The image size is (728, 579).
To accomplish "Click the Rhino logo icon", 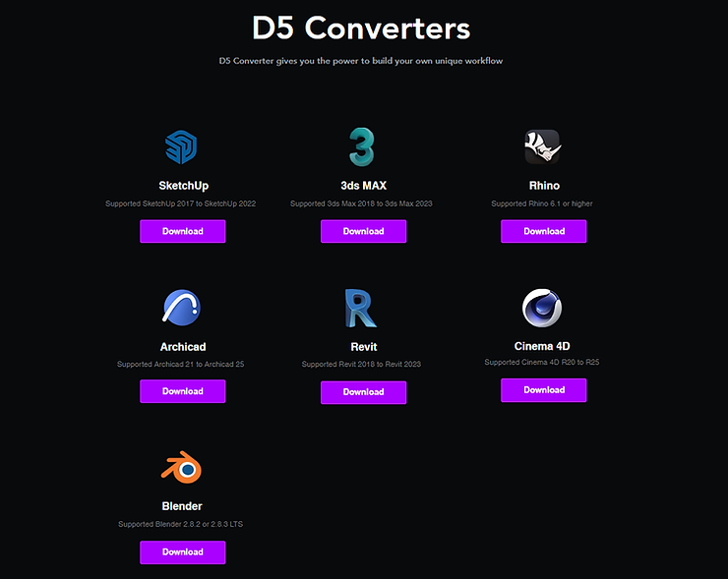I will 542,147.
